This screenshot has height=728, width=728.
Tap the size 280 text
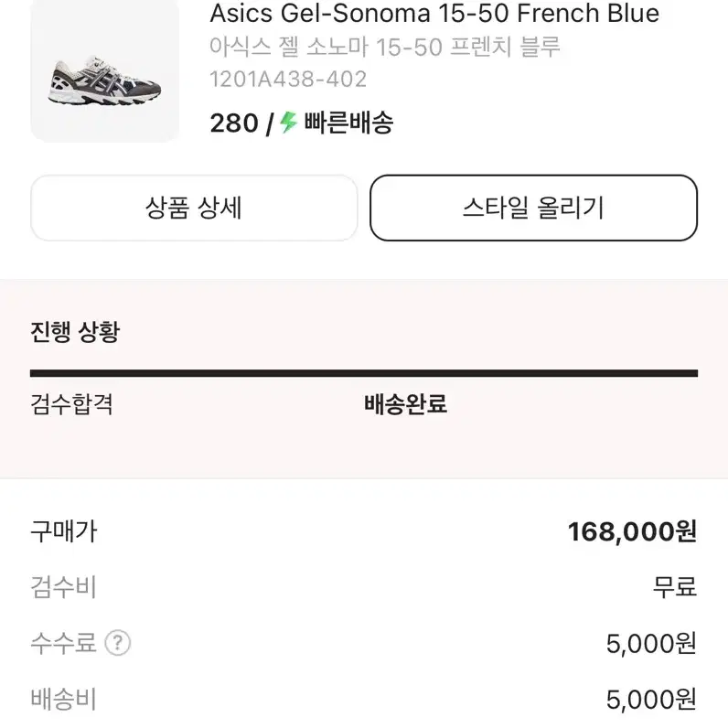coord(234,123)
